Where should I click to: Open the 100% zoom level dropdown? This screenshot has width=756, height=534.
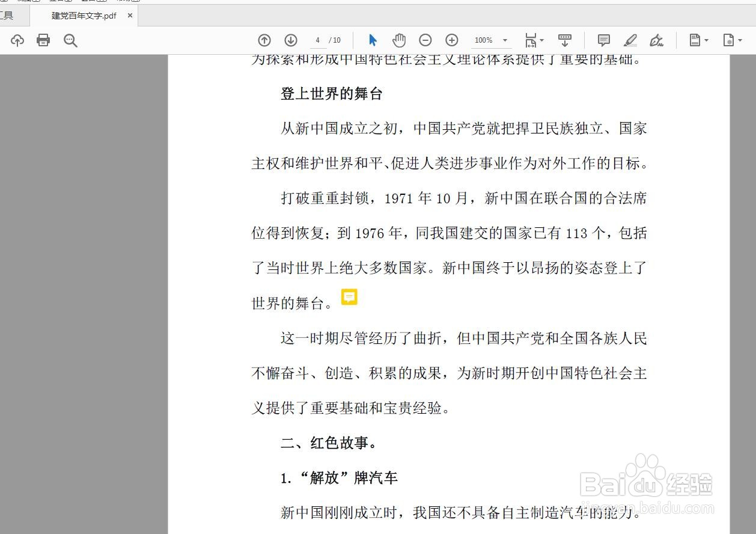505,40
